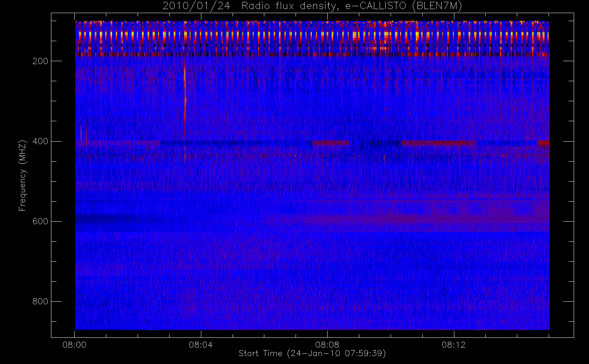Click the 08:08 time tick label
Viewport: 589px width, 364px height.
(327, 345)
